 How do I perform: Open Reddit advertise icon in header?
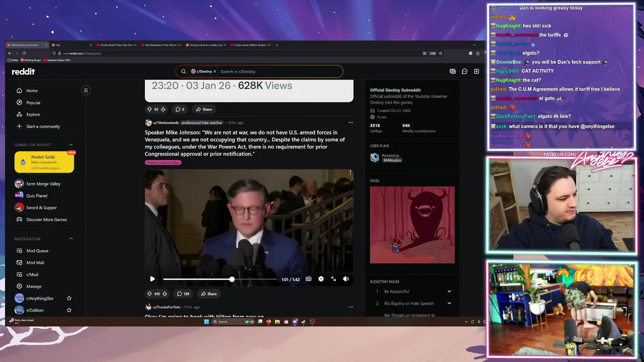(x=452, y=71)
